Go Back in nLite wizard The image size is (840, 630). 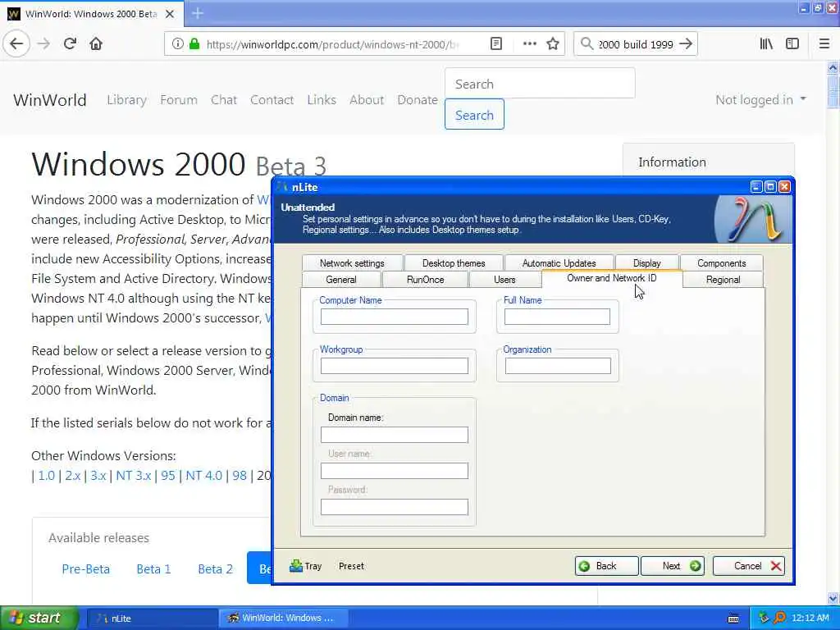[606, 566]
